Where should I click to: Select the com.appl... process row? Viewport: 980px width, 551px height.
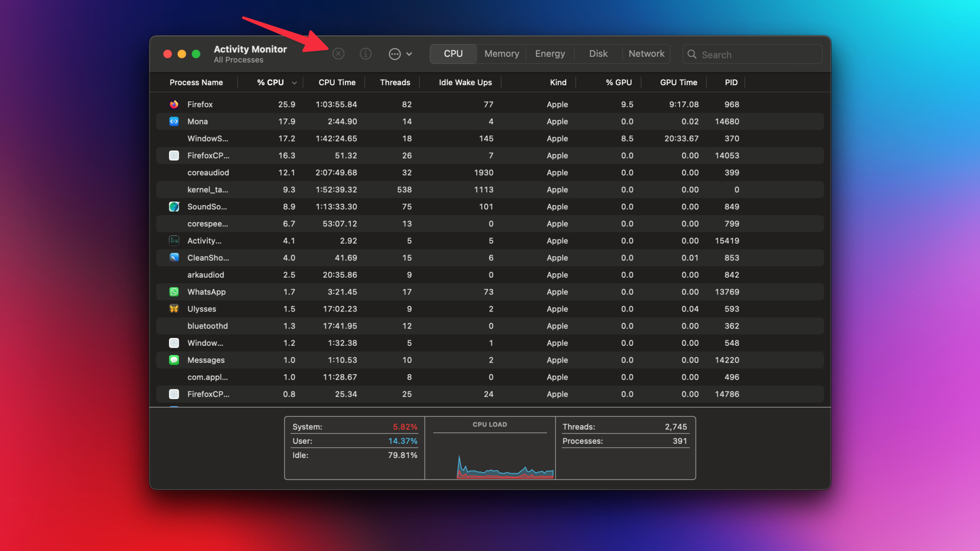(490, 377)
